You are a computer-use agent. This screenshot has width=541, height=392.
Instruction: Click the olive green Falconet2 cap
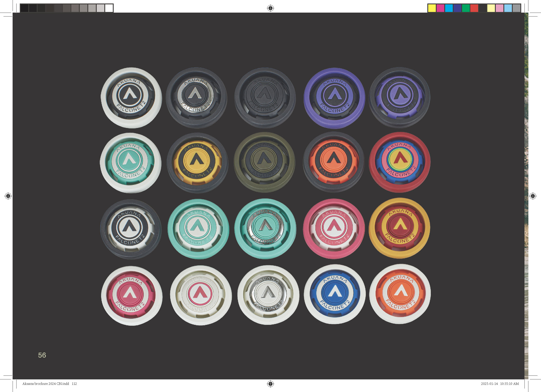(264, 162)
